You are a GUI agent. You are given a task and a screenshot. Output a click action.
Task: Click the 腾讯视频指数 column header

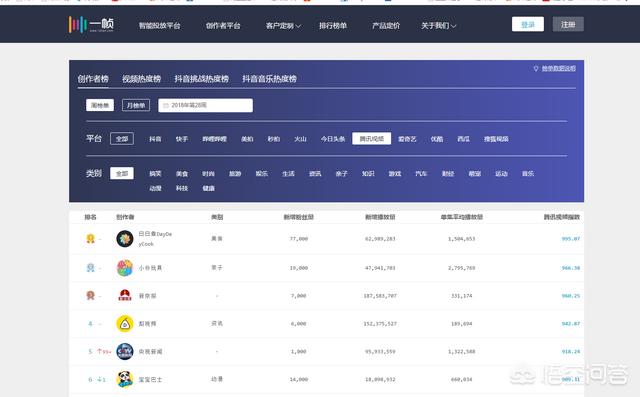coord(562,217)
